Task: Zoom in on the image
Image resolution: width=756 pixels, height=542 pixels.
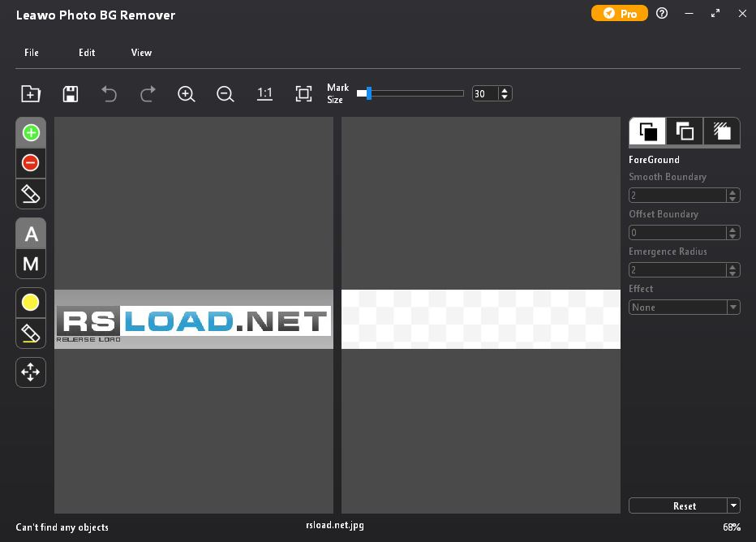Action: point(186,93)
